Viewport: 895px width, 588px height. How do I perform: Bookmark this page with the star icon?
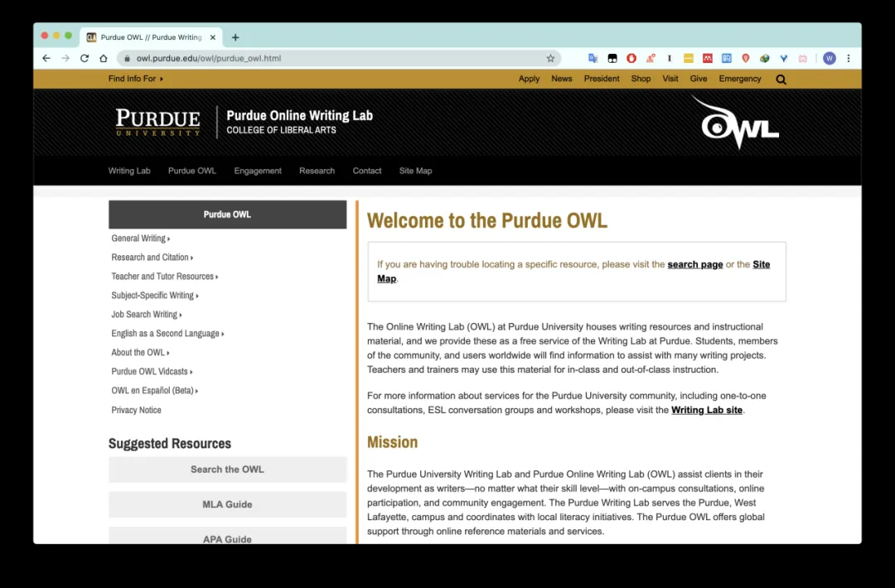pos(550,58)
